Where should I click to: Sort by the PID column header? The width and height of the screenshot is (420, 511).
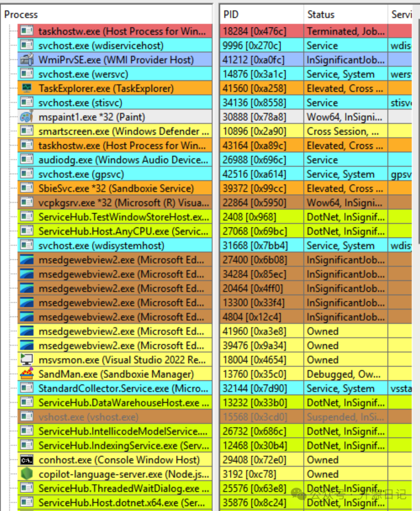click(261, 14)
